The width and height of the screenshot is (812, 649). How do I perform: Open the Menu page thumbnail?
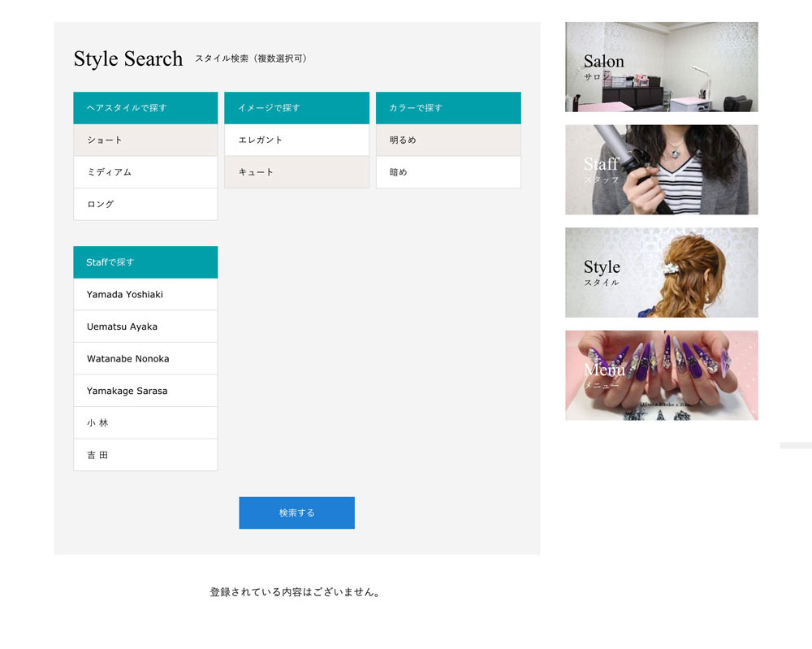[661, 374]
